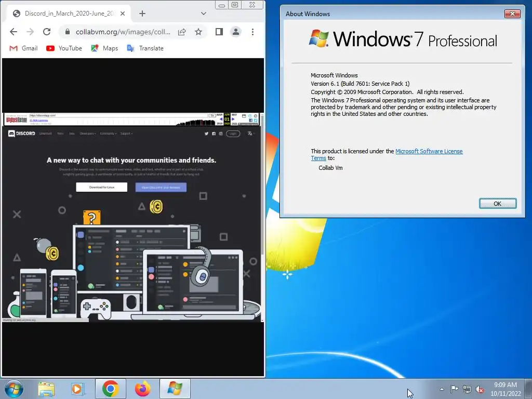The image size is (532, 399).
Task: Minimize the Chrome window
Action: click(222, 5)
